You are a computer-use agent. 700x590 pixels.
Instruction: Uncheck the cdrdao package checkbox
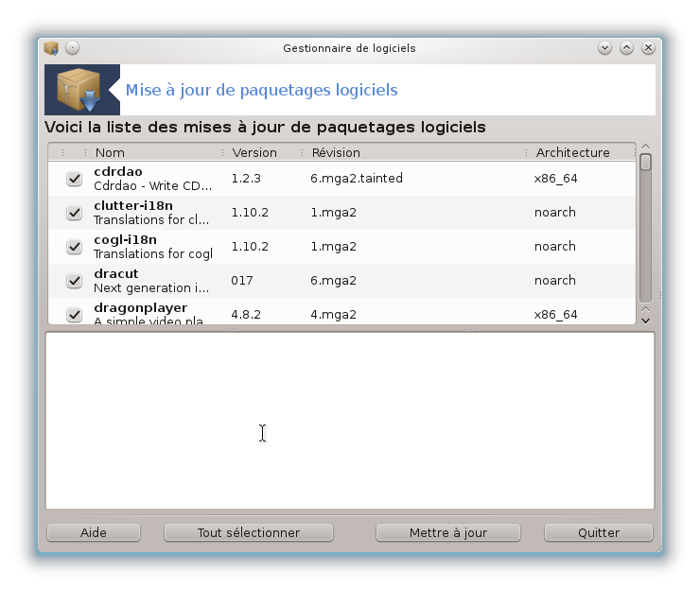pos(74,179)
